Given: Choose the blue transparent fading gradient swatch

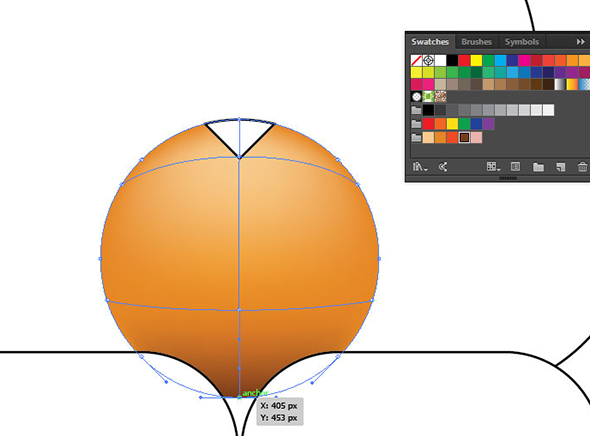Looking at the screenshot, I should point(584,84).
